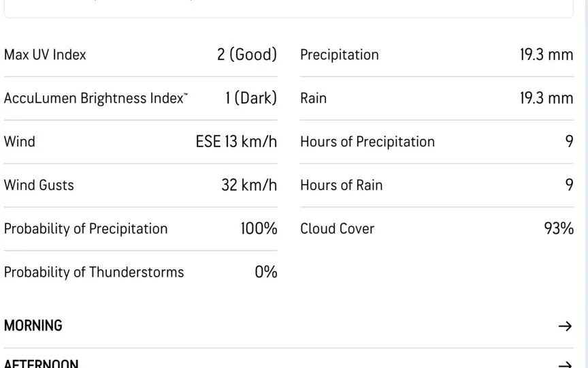Click the Precipitation 19.3 mm value
The height and width of the screenshot is (368, 588).
click(546, 55)
